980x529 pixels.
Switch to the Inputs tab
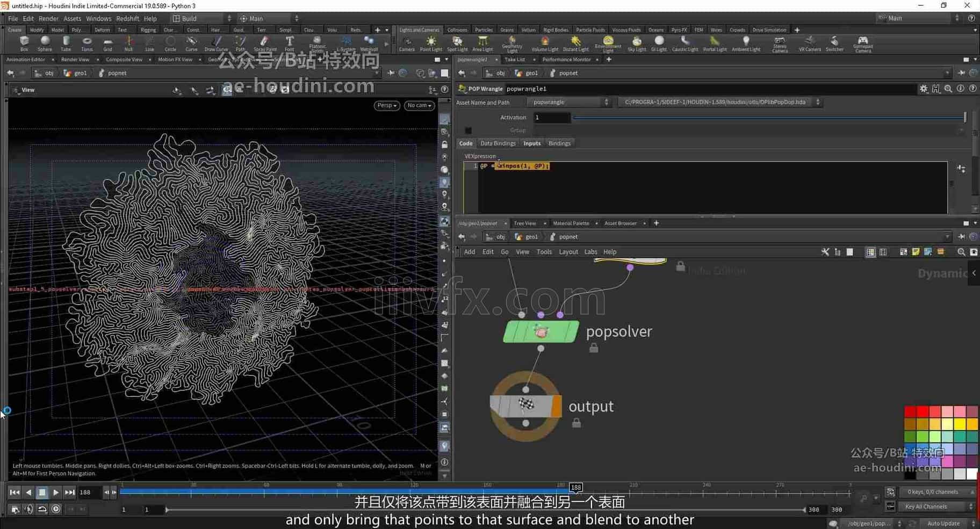[532, 143]
